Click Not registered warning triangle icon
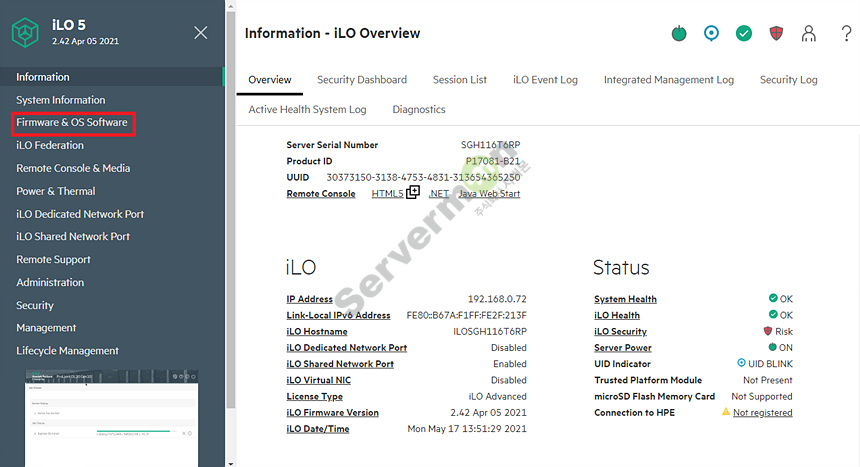Image resolution: width=860 pixels, height=467 pixels. pos(726,412)
